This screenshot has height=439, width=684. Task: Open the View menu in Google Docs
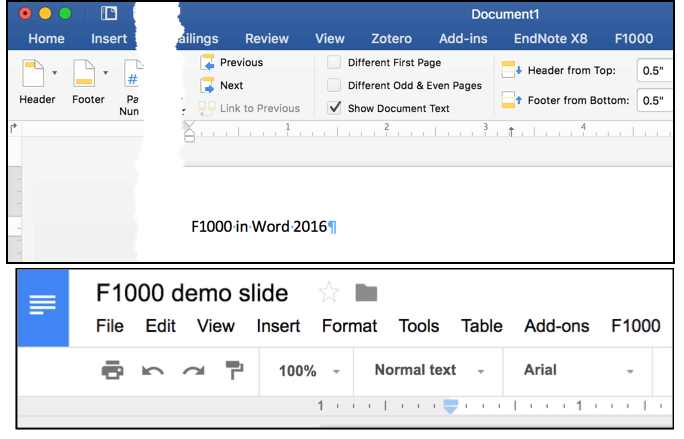point(215,326)
